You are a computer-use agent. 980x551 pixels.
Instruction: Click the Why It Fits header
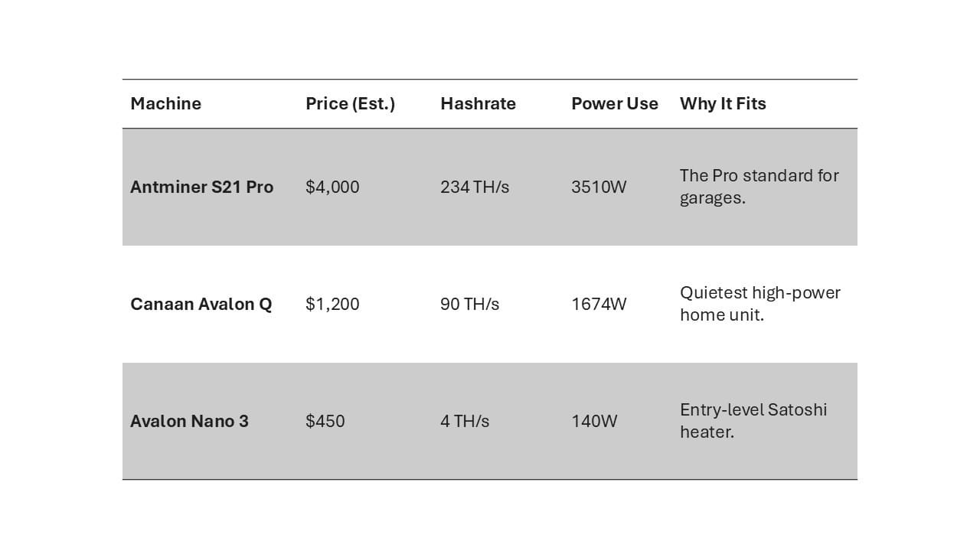click(x=723, y=104)
